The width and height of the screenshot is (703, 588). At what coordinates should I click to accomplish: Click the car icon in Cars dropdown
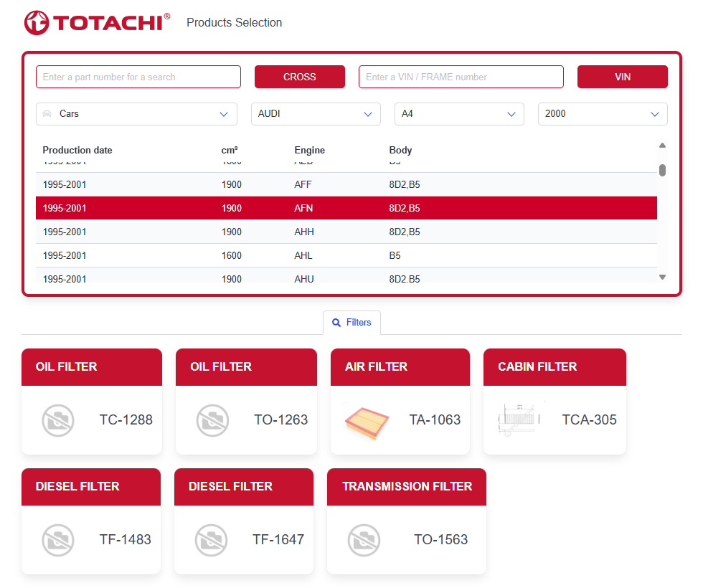tap(47, 114)
